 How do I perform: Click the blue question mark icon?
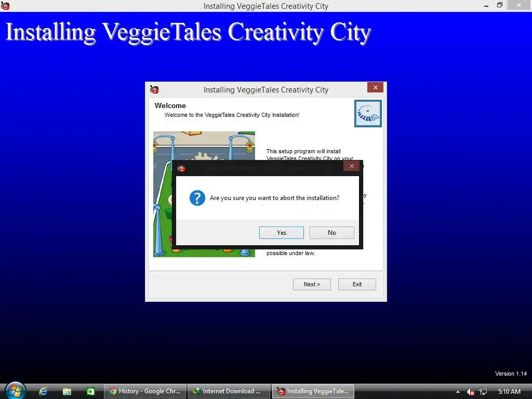(x=197, y=198)
